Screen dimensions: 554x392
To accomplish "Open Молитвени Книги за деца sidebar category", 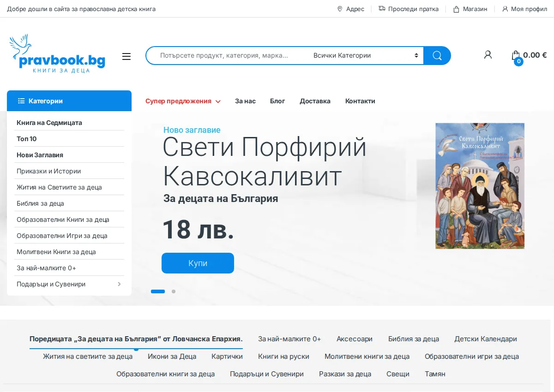I will (56, 252).
